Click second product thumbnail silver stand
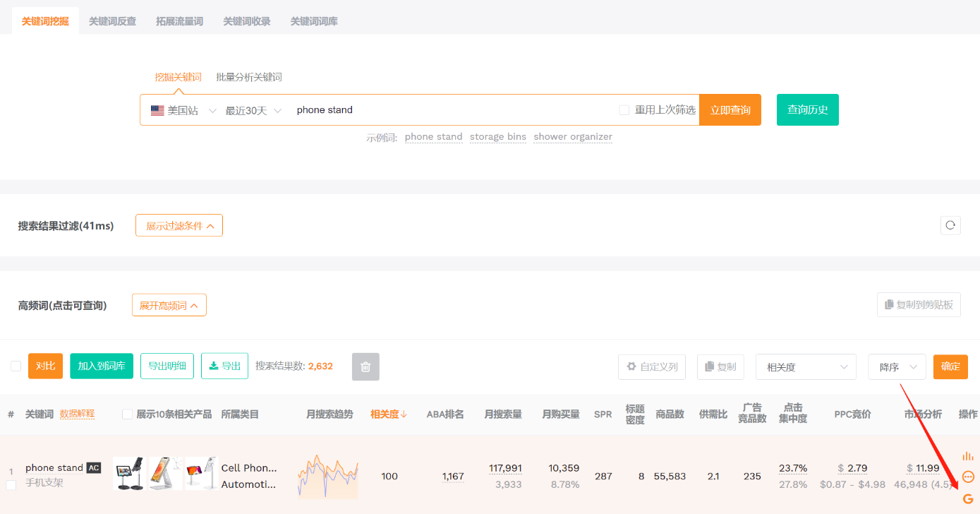The image size is (980, 514). click(166, 473)
